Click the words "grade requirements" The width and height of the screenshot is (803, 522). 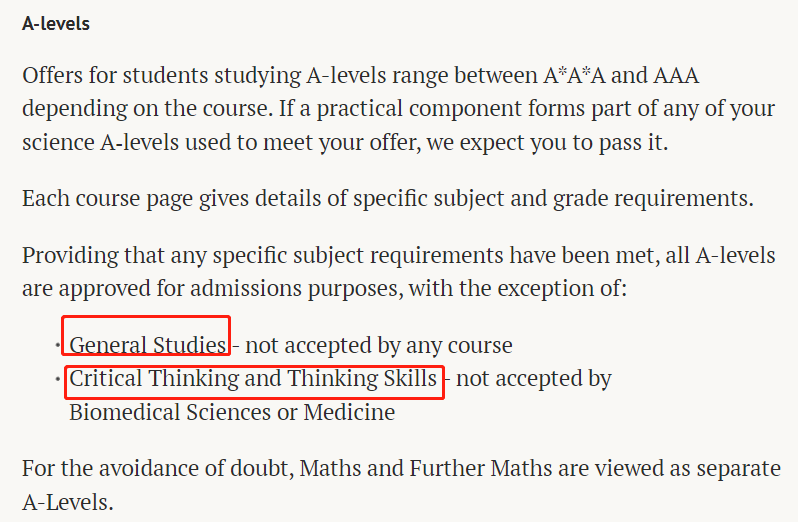point(653,199)
